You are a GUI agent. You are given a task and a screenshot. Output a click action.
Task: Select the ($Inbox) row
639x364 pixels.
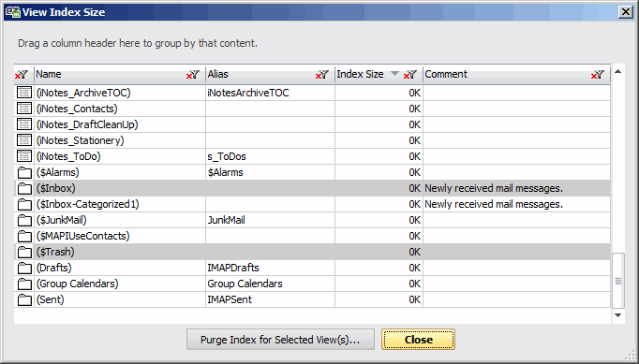(313, 188)
